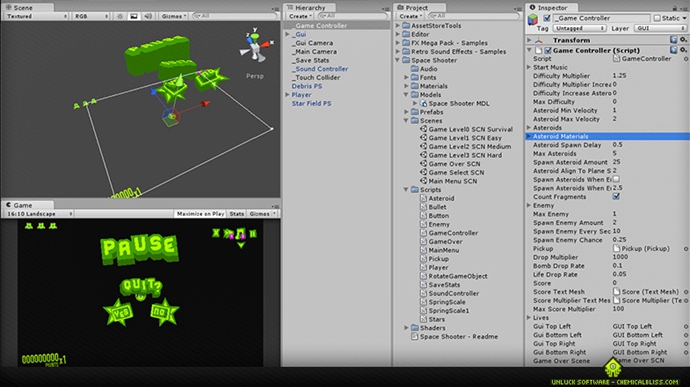
Task: Select _Sound Controller in Hierarchy
Action: click(319, 69)
